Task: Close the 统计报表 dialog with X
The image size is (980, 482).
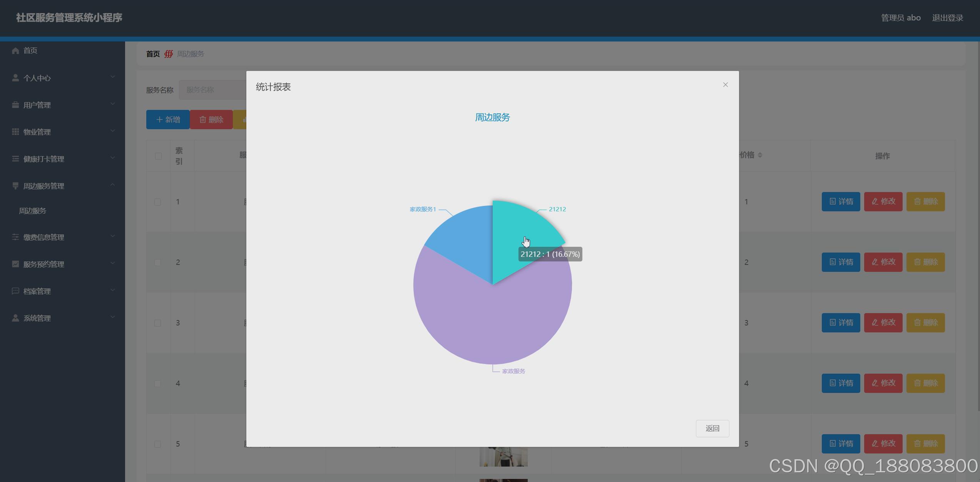Action: click(725, 85)
